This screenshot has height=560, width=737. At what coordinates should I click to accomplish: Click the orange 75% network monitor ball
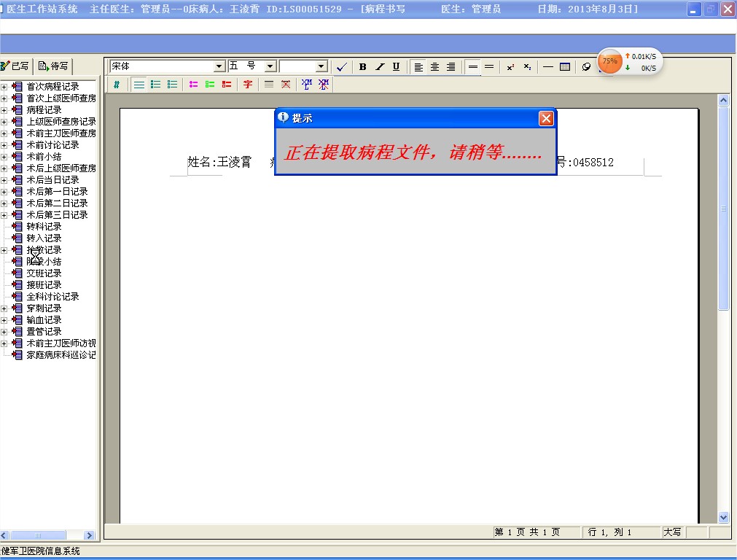[x=609, y=61]
